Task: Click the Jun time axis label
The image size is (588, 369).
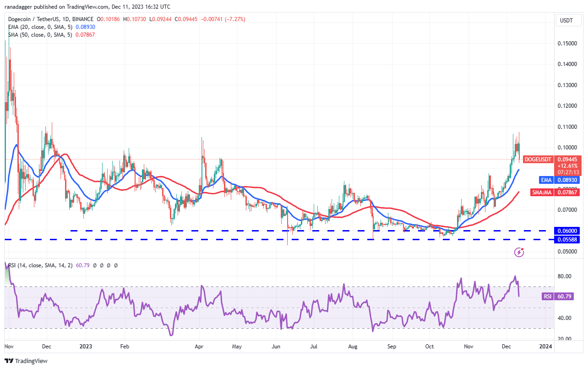Action: [x=276, y=347]
